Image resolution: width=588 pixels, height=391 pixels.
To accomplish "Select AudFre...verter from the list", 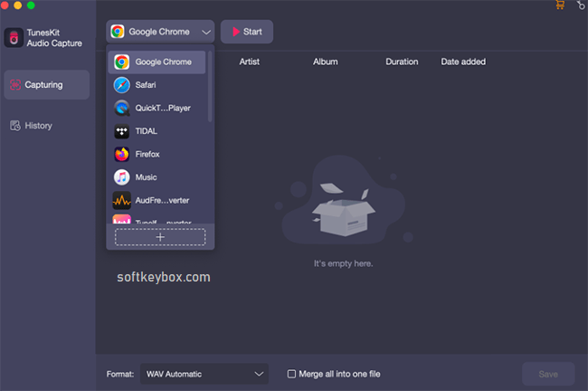I will coord(156,200).
